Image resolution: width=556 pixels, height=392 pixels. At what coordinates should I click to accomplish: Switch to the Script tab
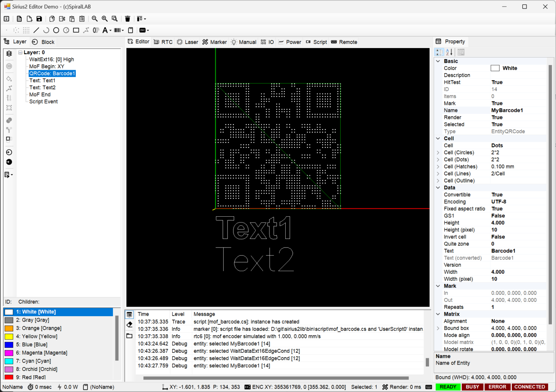click(x=316, y=42)
